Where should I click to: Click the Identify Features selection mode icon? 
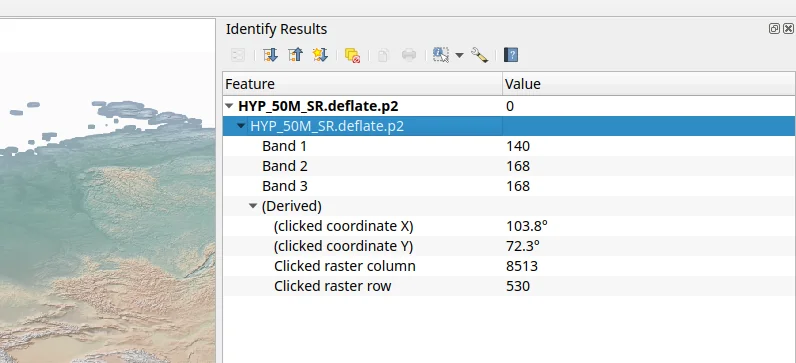coord(441,55)
